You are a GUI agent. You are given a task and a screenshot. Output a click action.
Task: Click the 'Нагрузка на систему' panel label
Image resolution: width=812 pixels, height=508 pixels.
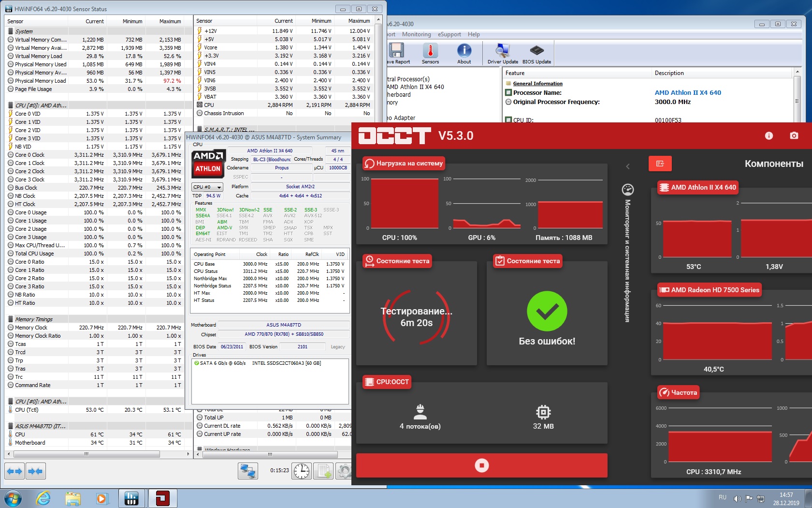[404, 164]
